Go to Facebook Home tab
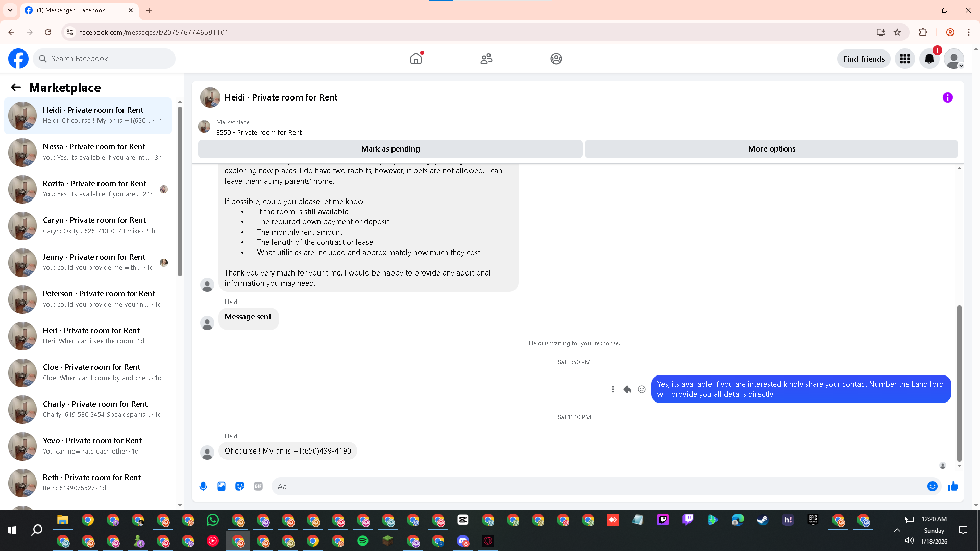This screenshot has height=551, width=980. 416,59
